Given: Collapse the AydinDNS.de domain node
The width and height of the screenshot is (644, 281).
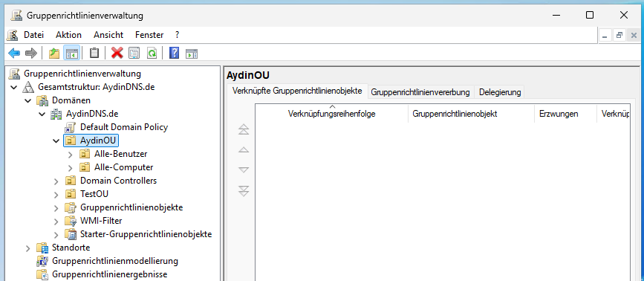Looking at the screenshot, I should (x=42, y=114).
